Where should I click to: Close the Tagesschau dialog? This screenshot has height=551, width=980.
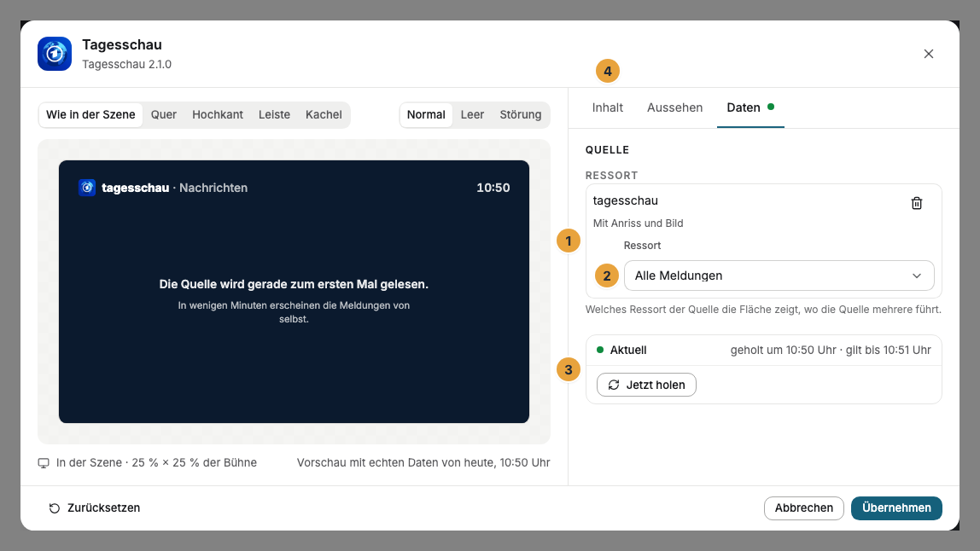pos(928,54)
